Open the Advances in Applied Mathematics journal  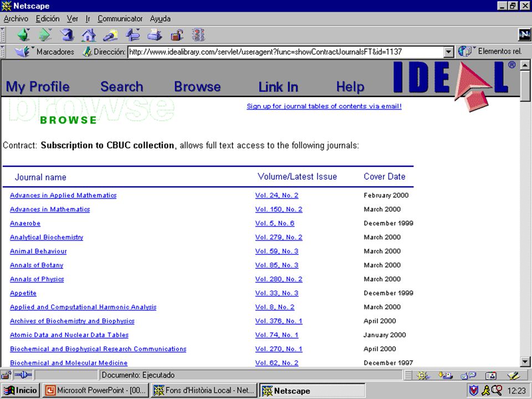pos(63,196)
